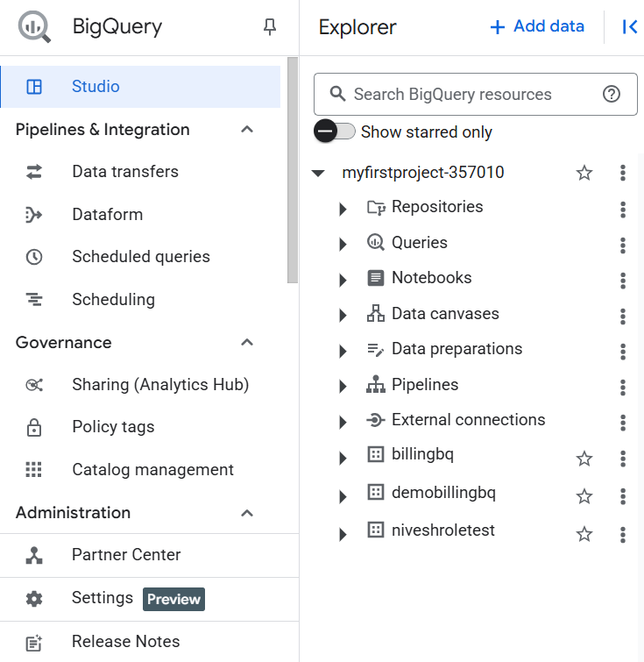Click the Add data button
Image resolution: width=644 pixels, height=662 pixels.
pos(537,26)
